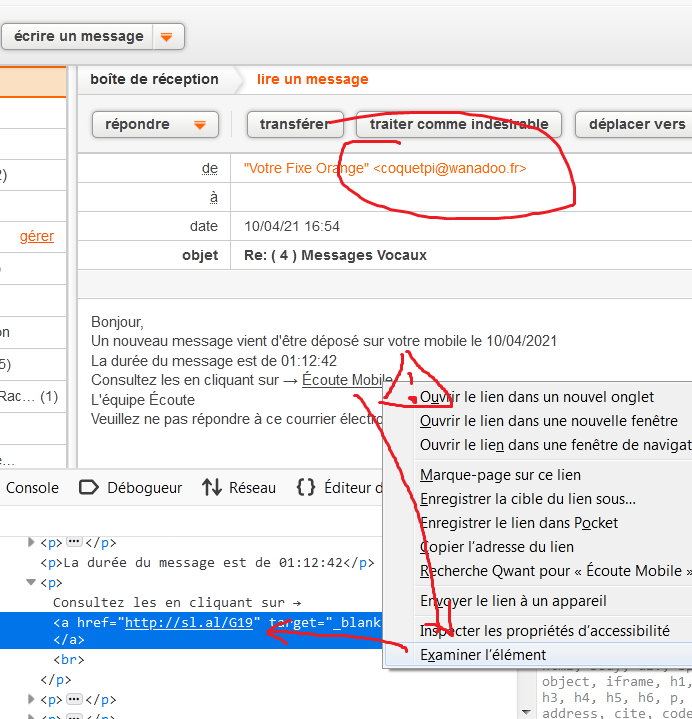
Task: Click the Écoute Mobile link in email
Action: (347, 380)
